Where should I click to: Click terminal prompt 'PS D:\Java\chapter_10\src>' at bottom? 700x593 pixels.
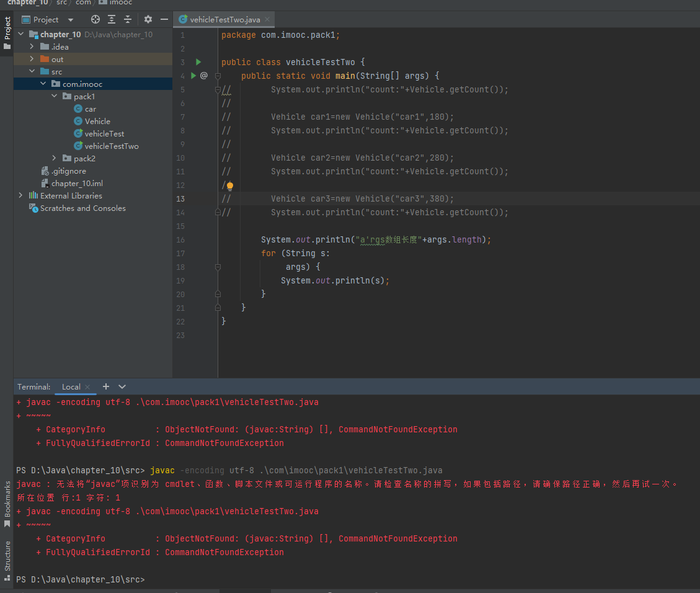click(81, 579)
